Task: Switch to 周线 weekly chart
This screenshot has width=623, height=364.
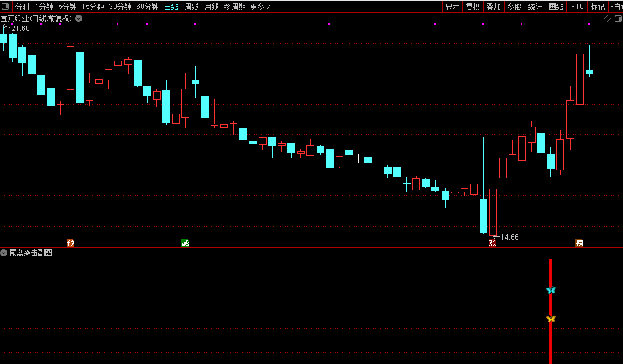Action: tap(192, 7)
